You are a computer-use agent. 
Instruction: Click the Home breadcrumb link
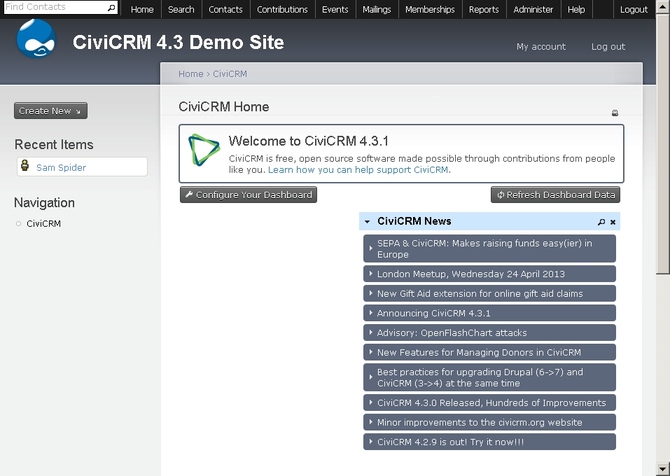click(x=191, y=74)
